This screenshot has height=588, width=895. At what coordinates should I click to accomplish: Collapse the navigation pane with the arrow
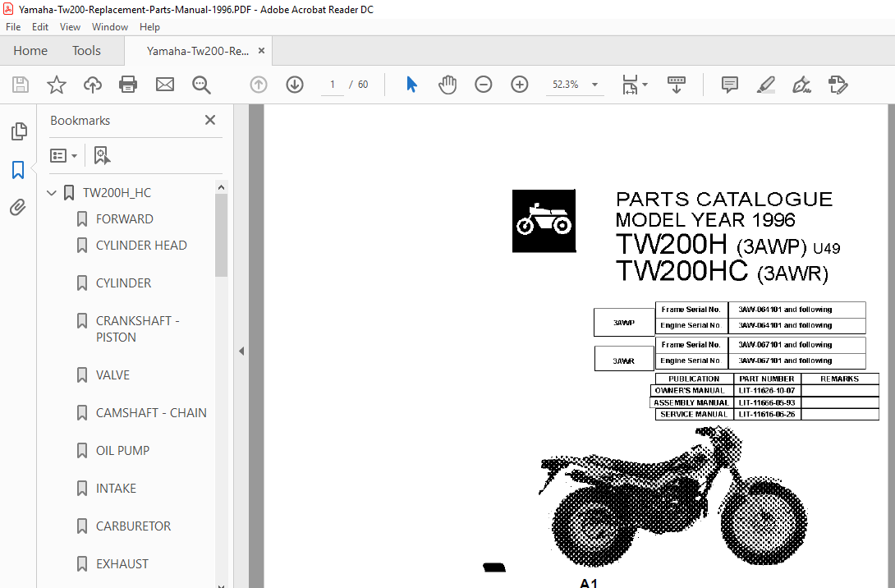tap(241, 351)
